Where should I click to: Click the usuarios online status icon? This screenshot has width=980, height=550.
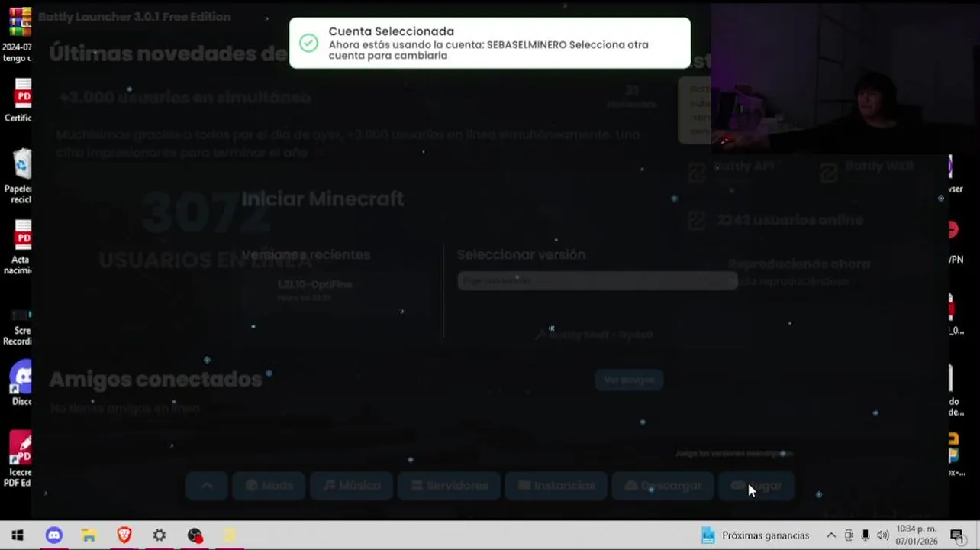(x=697, y=221)
